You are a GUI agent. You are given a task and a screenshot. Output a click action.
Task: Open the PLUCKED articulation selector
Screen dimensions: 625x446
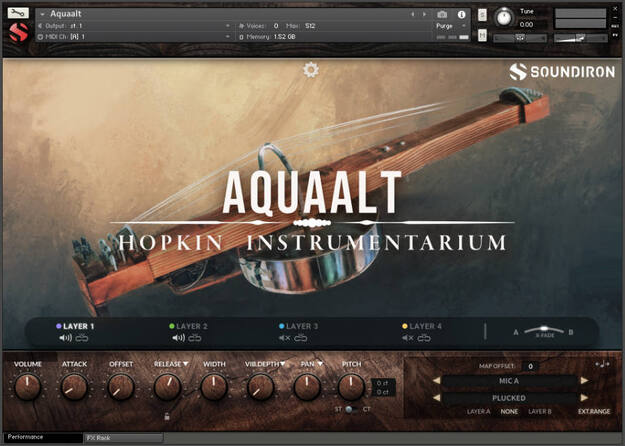click(509, 398)
